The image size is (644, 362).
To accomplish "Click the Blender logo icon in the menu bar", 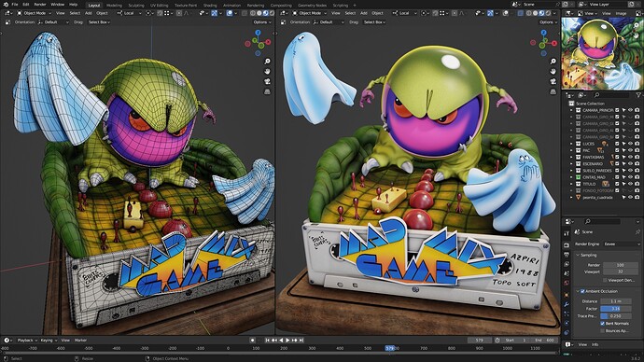I will pyautogui.click(x=6, y=5).
